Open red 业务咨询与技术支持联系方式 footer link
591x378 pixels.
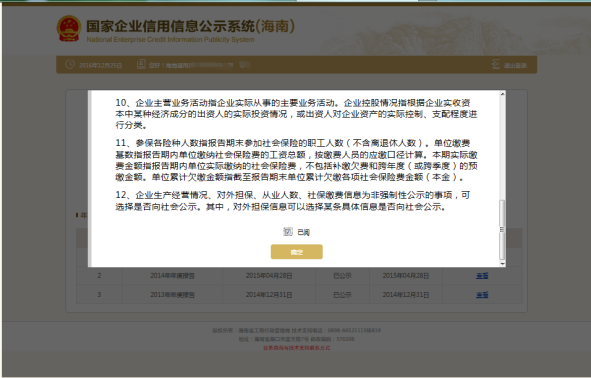click(296, 348)
